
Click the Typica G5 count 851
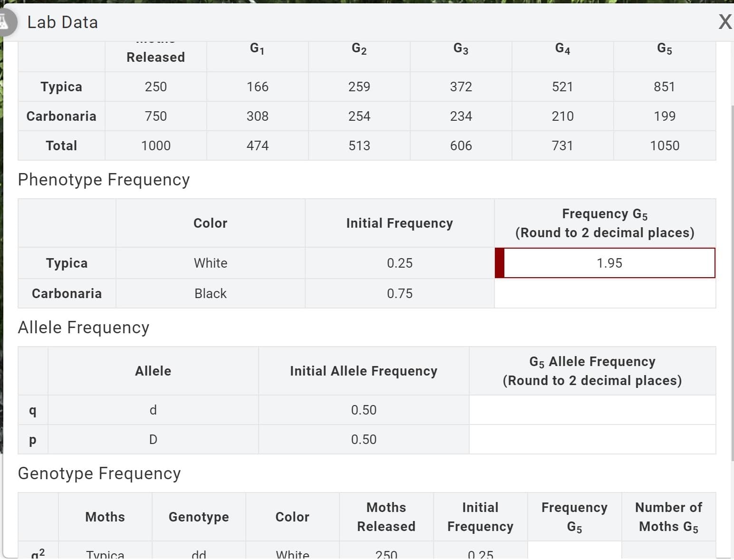coord(664,87)
